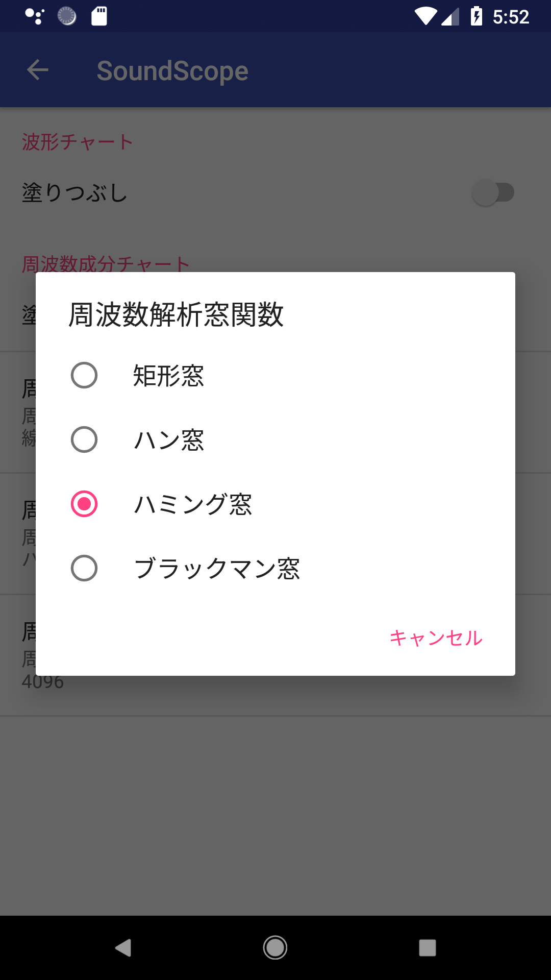
Task: Select the ハン窓 radio option
Action: coord(84,439)
